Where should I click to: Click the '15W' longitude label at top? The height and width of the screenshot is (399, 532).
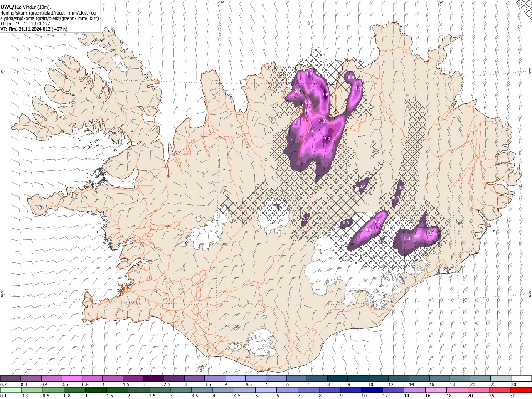440,2
